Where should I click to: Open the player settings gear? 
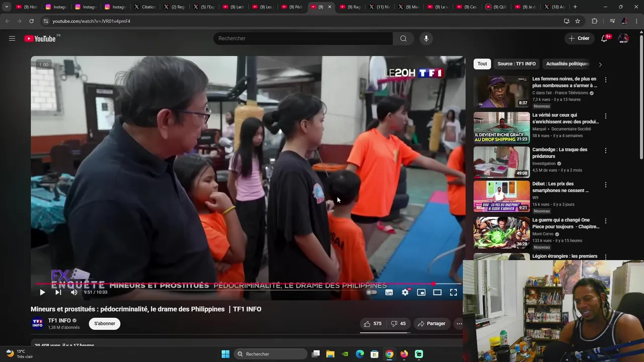point(405,292)
